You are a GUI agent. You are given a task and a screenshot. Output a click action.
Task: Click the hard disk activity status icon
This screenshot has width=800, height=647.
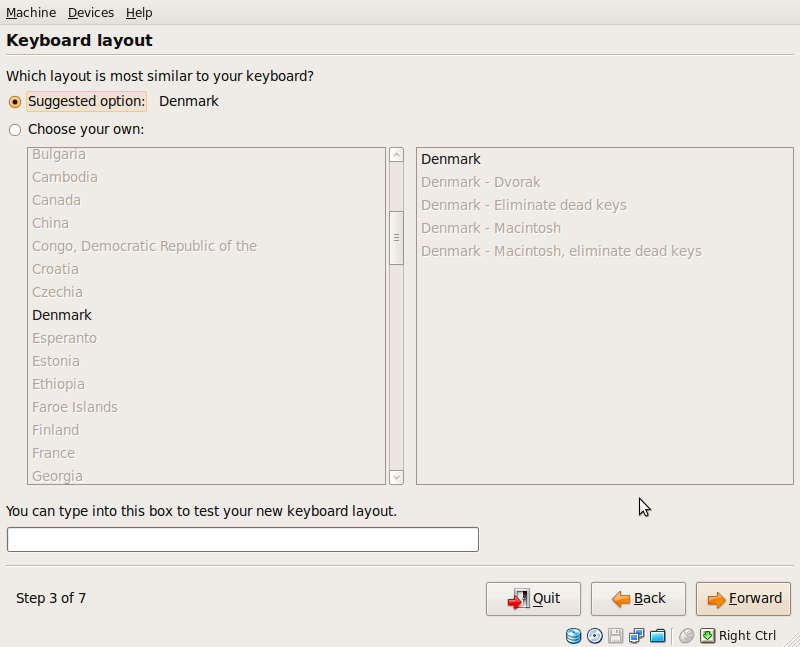(x=573, y=636)
